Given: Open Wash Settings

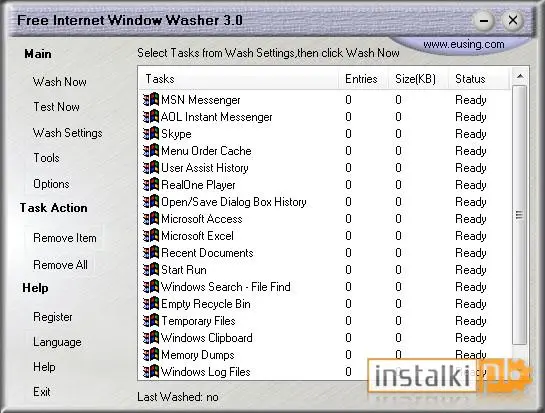Looking at the screenshot, I should point(67,133).
